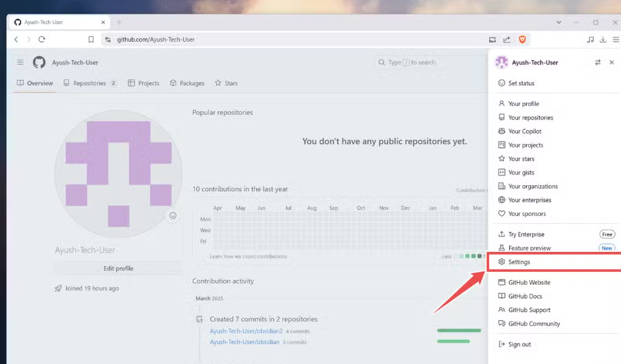The width and height of the screenshot is (621, 364).
Task: Click the address bar URL
Action: tap(156, 39)
